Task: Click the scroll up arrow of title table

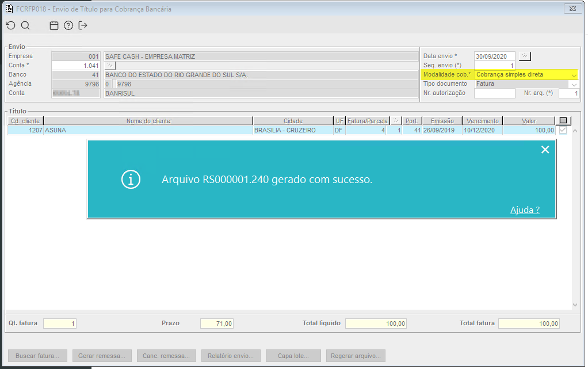Action: (575, 131)
